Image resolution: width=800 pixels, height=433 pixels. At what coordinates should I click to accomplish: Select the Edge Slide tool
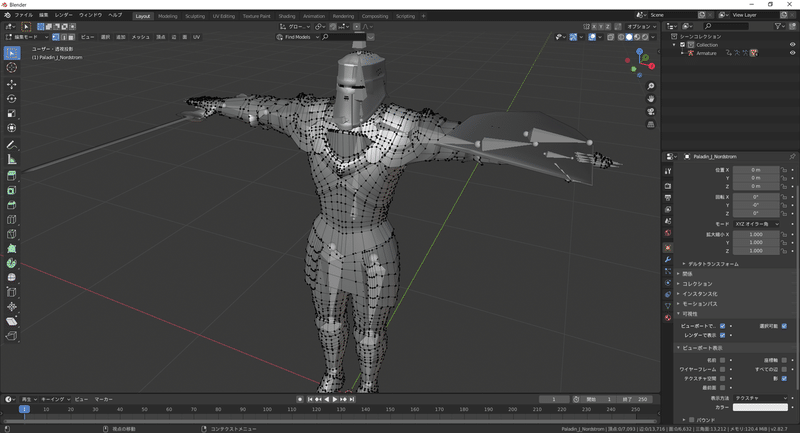point(12,292)
